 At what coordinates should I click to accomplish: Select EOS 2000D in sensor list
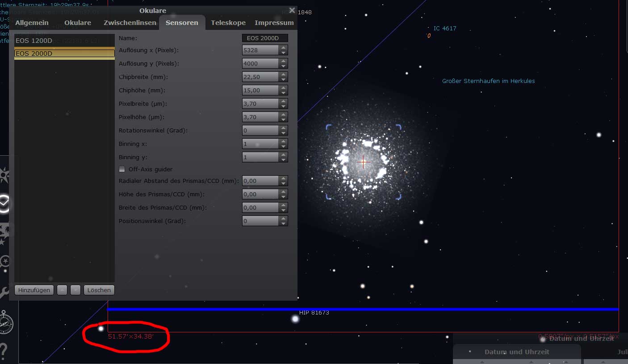click(x=64, y=54)
